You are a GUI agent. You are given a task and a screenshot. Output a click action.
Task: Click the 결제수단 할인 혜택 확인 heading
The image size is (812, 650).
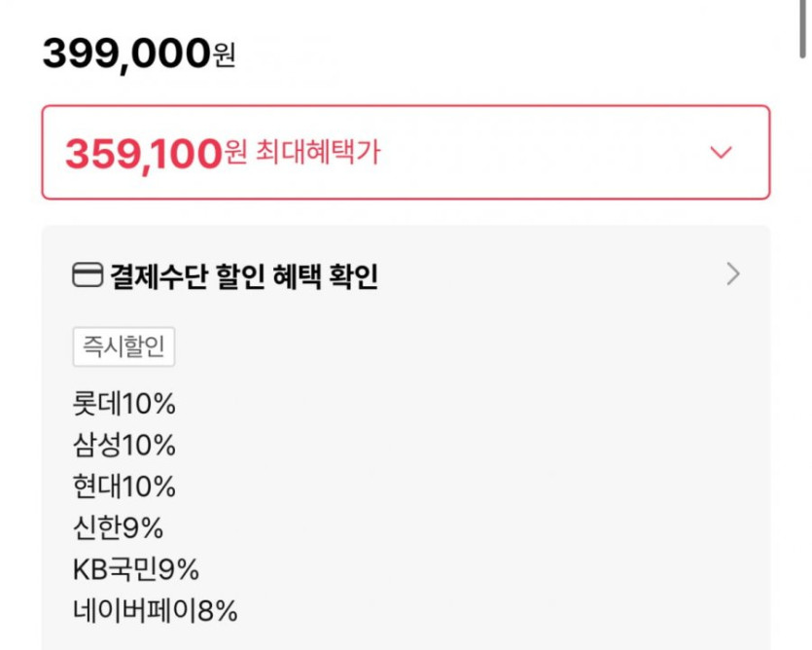pos(243,276)
